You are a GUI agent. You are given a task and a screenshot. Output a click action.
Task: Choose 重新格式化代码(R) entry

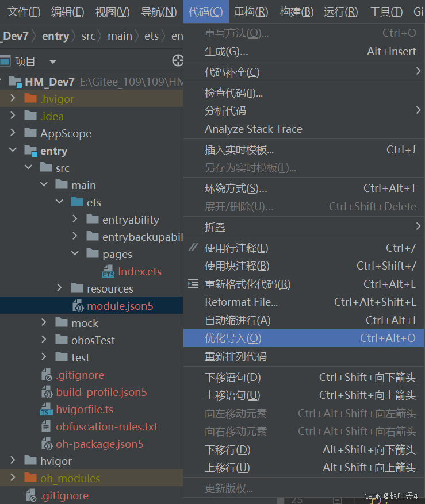click(304, 284)
